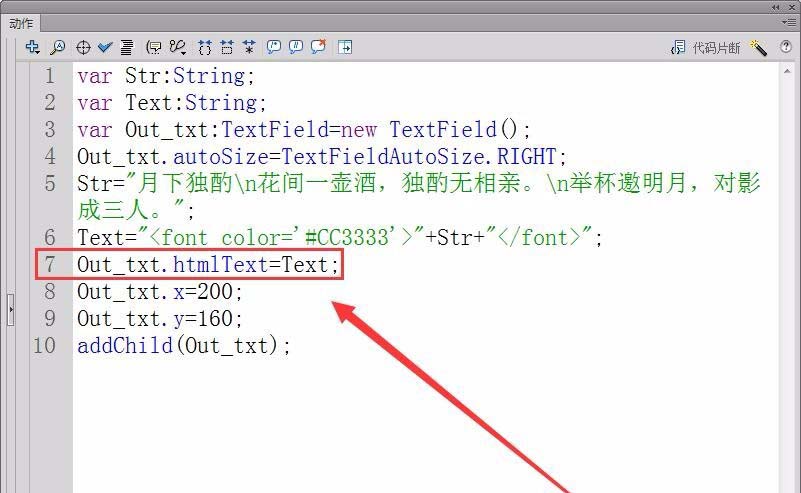Click the scrollbar up arrow

coord(787,72)
